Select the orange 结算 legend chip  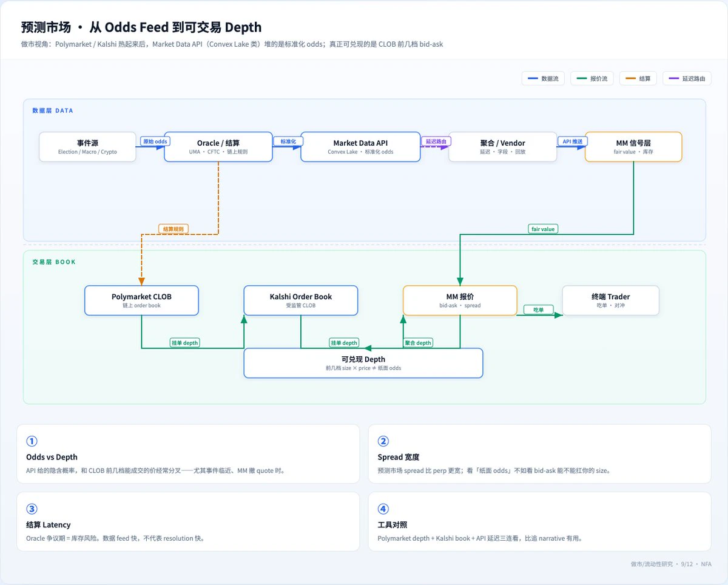[638, 78]
